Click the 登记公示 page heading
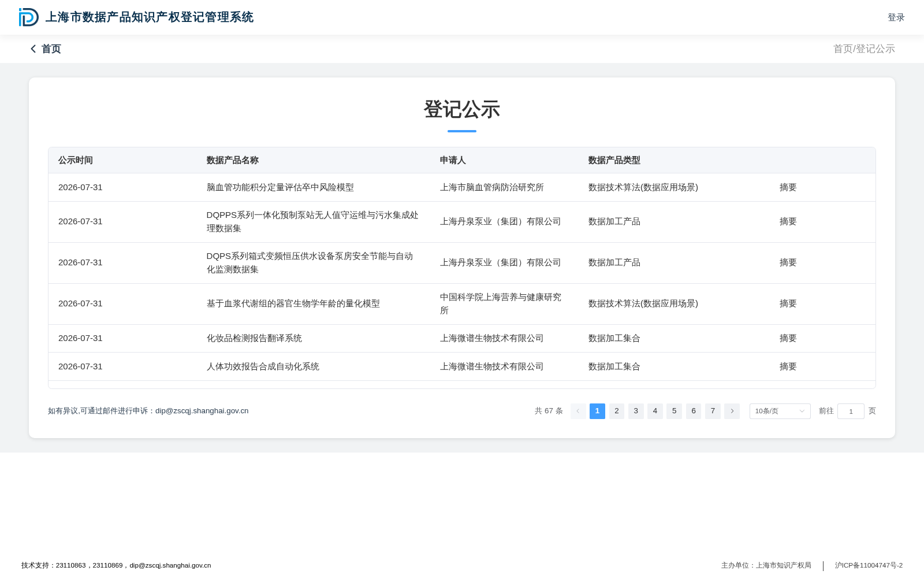The width and height of the screenshot is (924, 578). coord(462,109)
